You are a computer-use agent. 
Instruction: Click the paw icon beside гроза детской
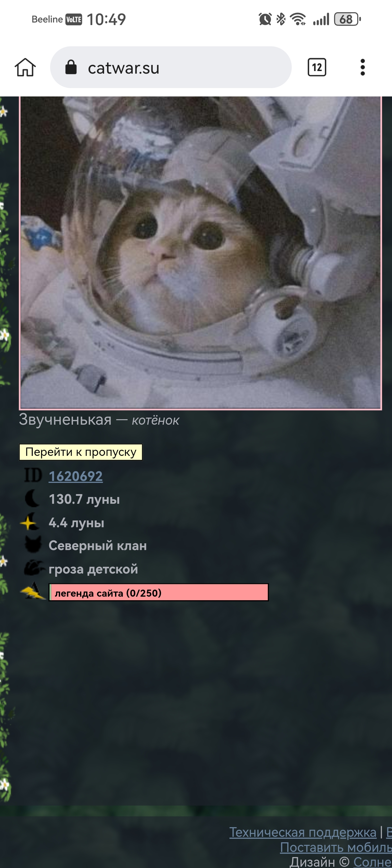pos(34,568)
